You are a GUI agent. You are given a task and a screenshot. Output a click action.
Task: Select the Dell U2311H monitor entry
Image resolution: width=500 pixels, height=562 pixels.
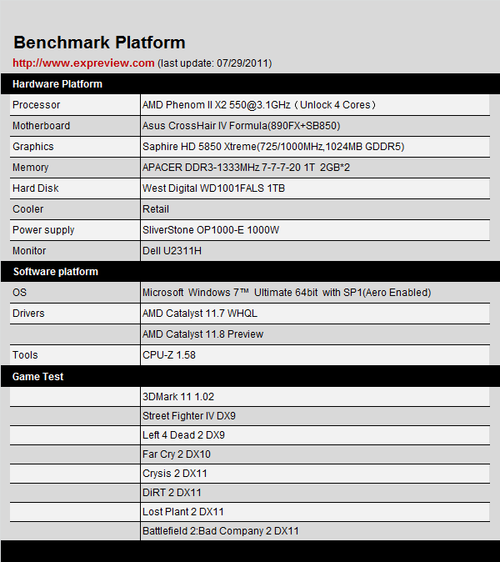coord(172,250)
